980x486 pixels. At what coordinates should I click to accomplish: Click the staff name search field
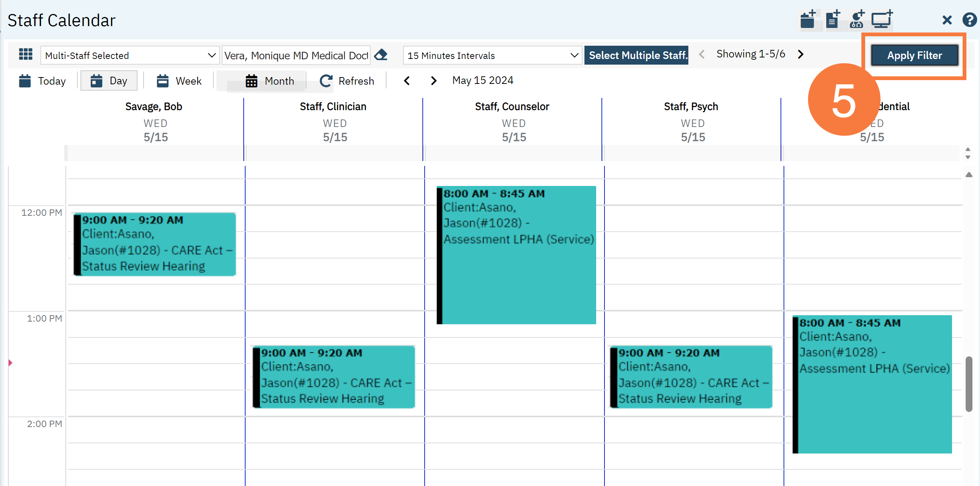pyautogui.click(x=295, y=56)
